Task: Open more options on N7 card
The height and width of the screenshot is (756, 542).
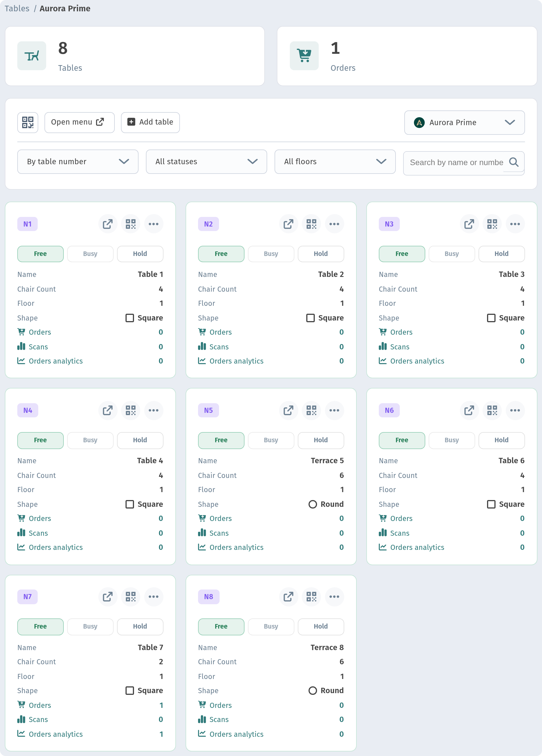Action: 154,597
